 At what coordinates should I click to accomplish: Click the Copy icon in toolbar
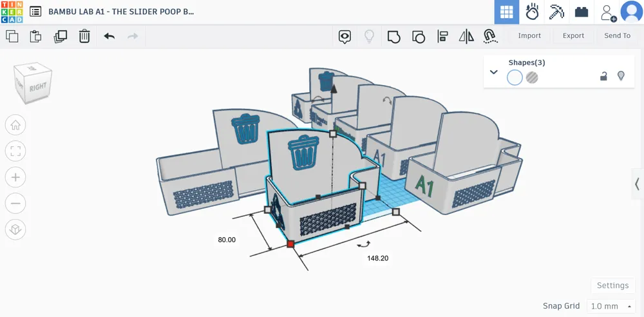point(12,36)
